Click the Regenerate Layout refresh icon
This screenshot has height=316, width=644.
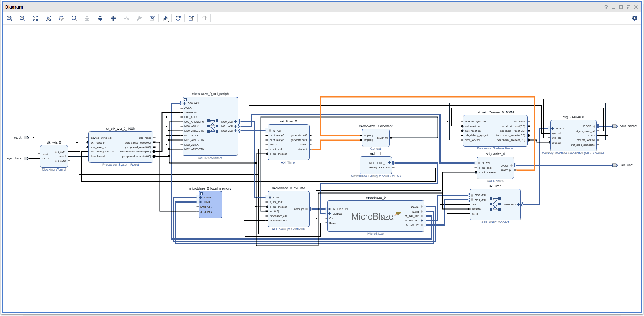tap(178, 18)
